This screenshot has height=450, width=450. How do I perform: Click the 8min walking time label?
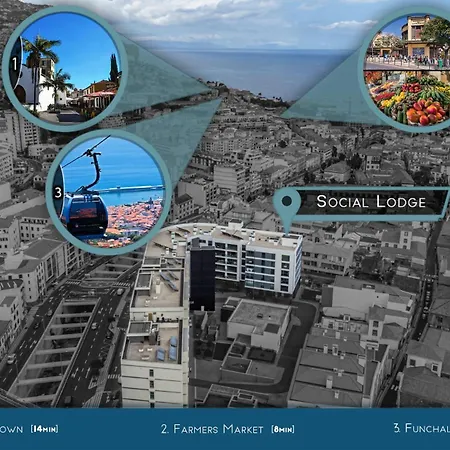(283, 429)
